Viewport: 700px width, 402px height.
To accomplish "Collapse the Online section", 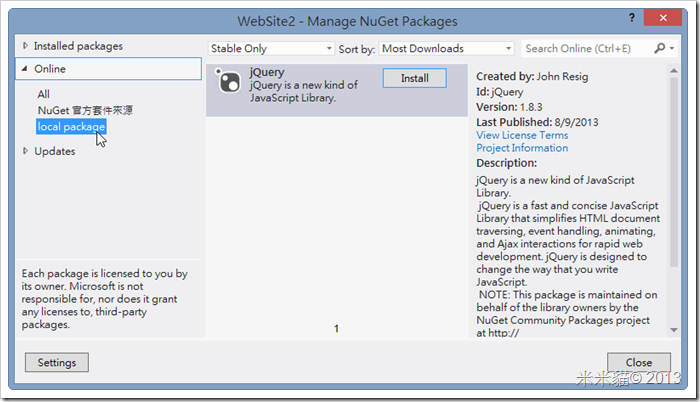I will coord(25,68).
